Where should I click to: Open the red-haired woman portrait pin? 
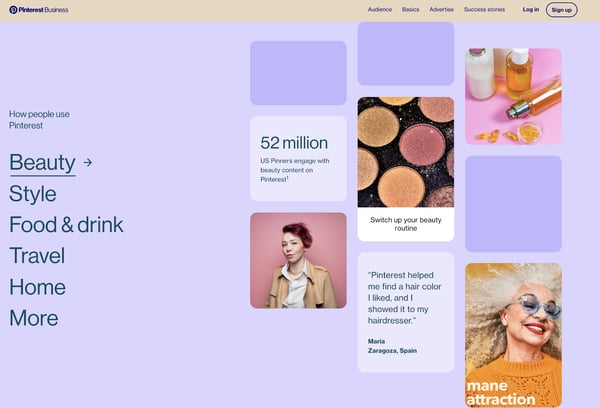[298, 261]
